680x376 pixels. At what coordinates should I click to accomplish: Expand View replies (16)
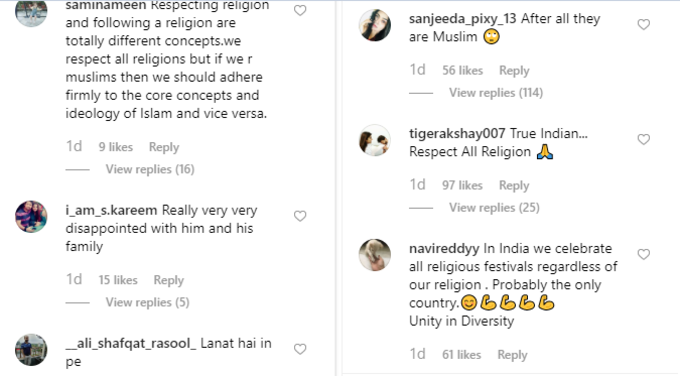[x=150, y=169]
